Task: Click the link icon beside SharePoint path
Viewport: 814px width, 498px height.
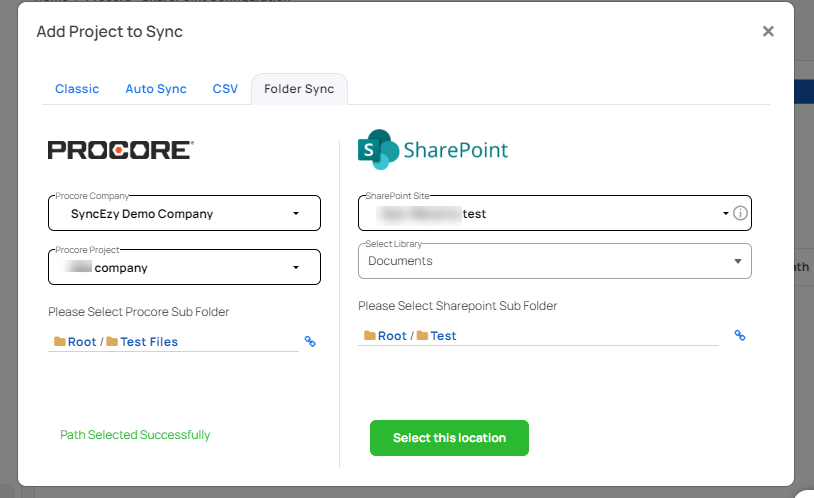Action: coord(740,335)
